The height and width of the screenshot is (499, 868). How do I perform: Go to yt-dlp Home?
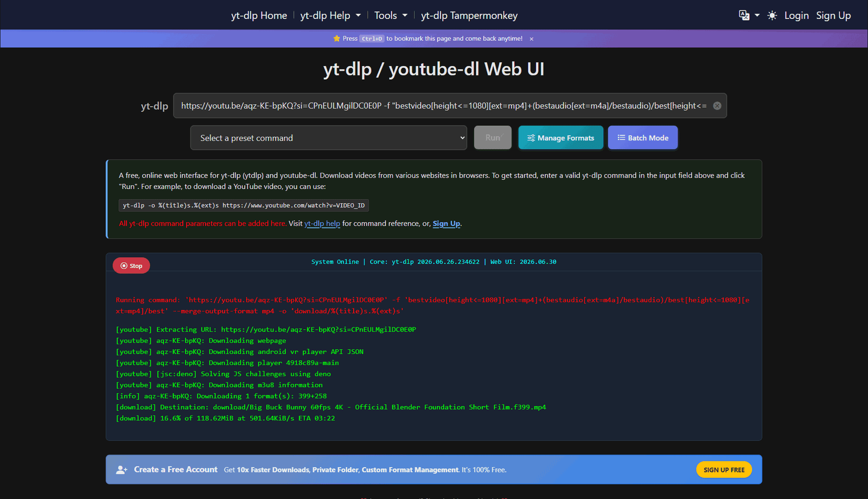(259, 15)
